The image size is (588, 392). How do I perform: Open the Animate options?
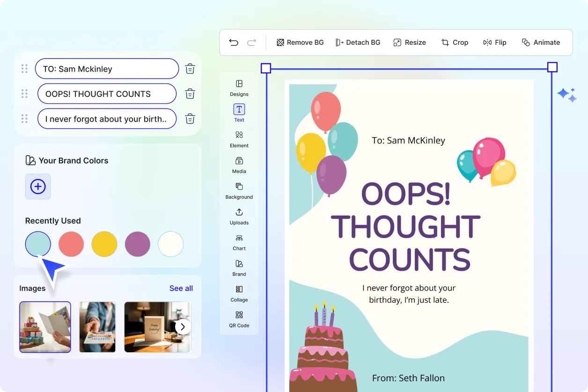(541, 42)
